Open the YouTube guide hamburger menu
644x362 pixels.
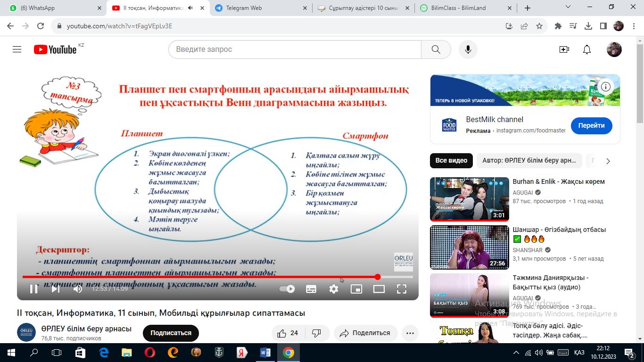(x=17, y=49)
